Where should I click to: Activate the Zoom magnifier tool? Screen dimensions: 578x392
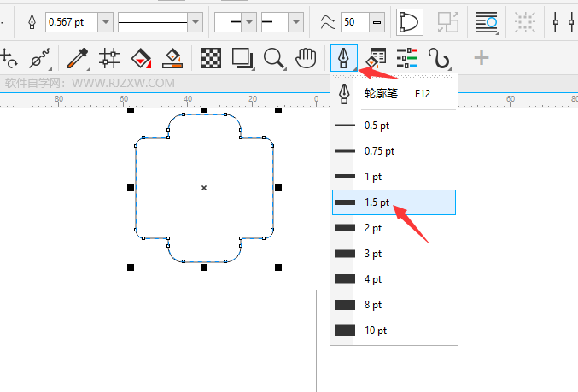275,58
